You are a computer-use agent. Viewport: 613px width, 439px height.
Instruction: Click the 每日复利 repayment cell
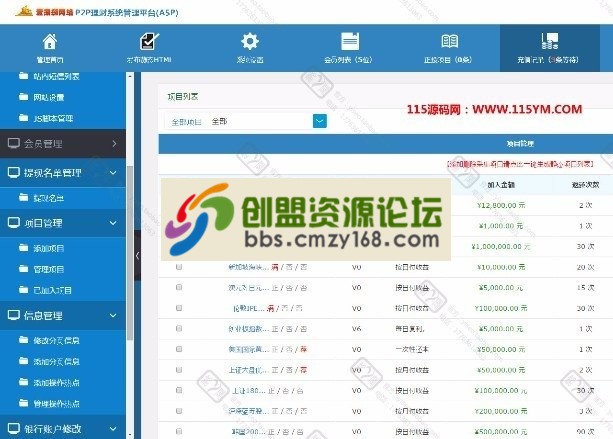(410, 329)
